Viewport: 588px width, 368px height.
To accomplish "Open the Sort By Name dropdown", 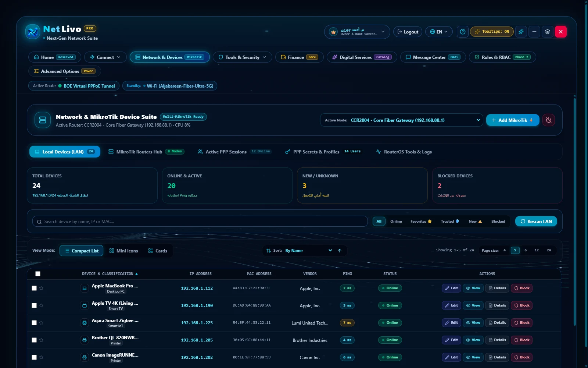I will pos(308,251).
